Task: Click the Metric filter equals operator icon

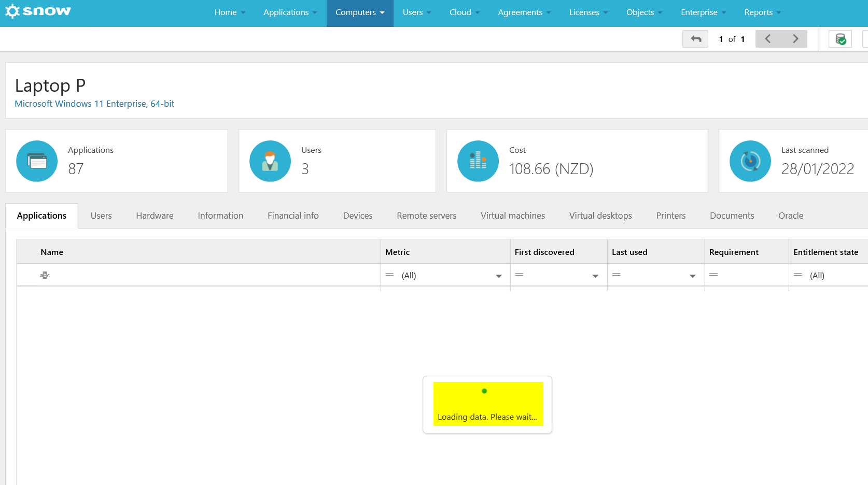Action: pyautogui.click(x=389, y=275)
